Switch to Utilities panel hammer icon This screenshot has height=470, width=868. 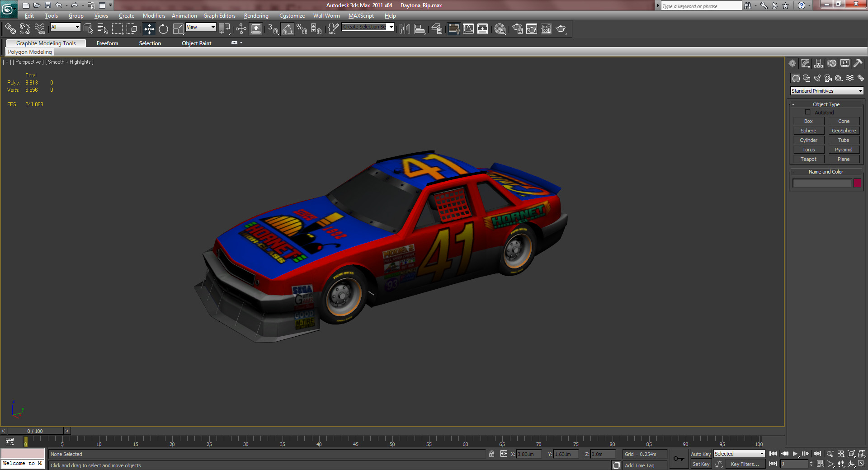point(858,63)
